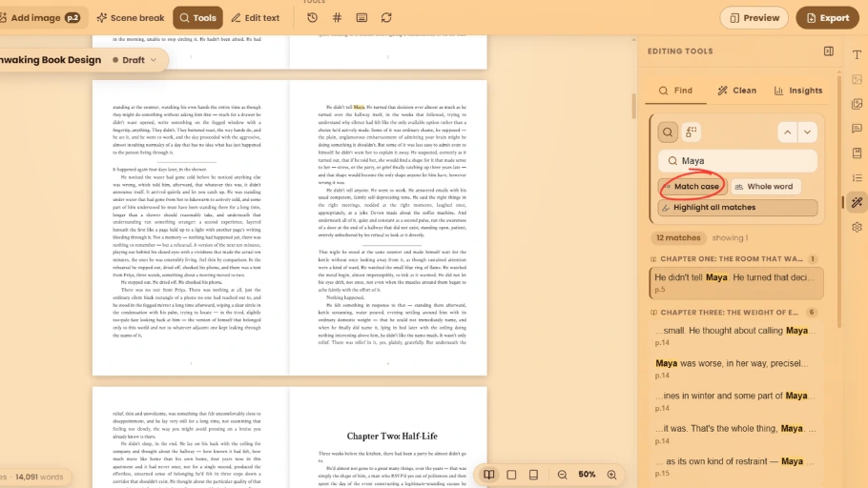Open result "Maya was worse, in her way"
868x488 pixels.
[x=736, y=369]
